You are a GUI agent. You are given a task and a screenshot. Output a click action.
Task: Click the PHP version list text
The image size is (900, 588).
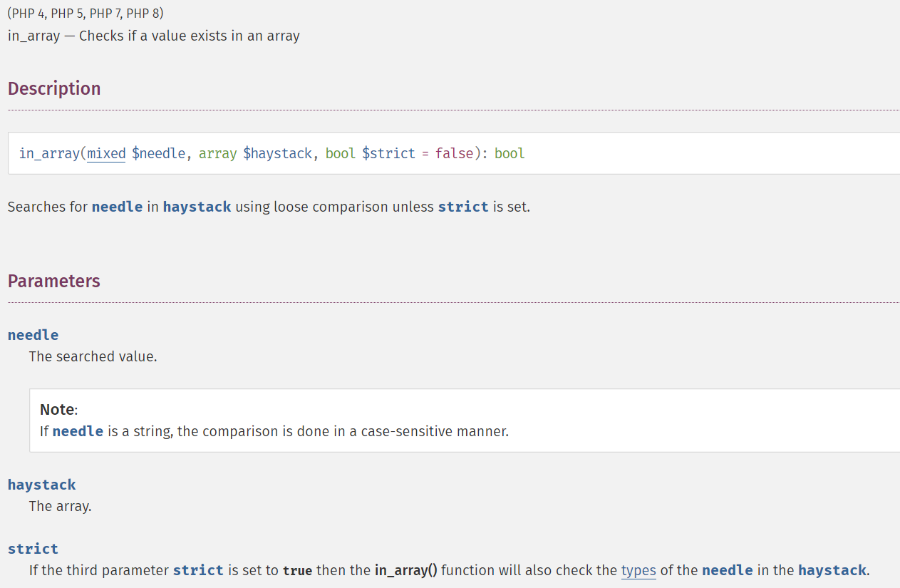coord(86,14)
